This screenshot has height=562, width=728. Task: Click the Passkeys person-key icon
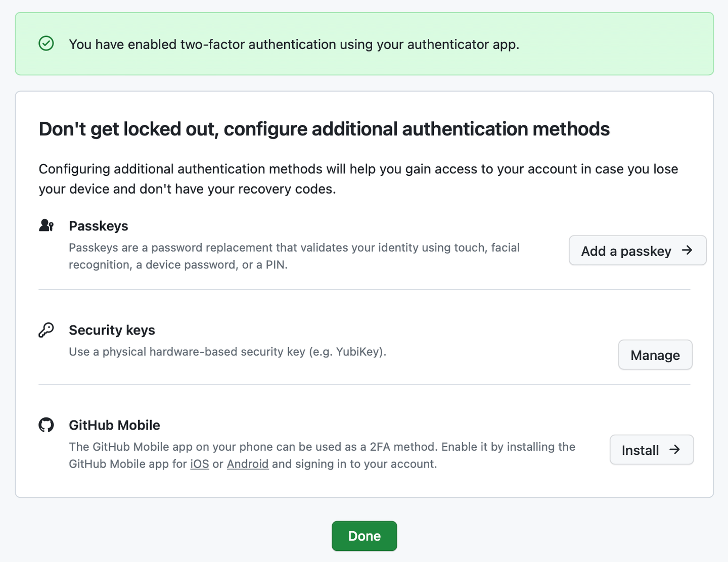pyautogui.click(x=46, y=225)
